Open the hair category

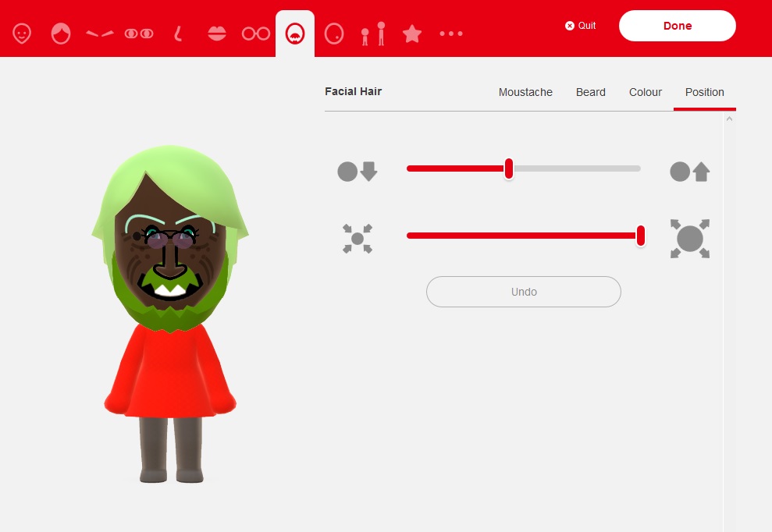61,34
